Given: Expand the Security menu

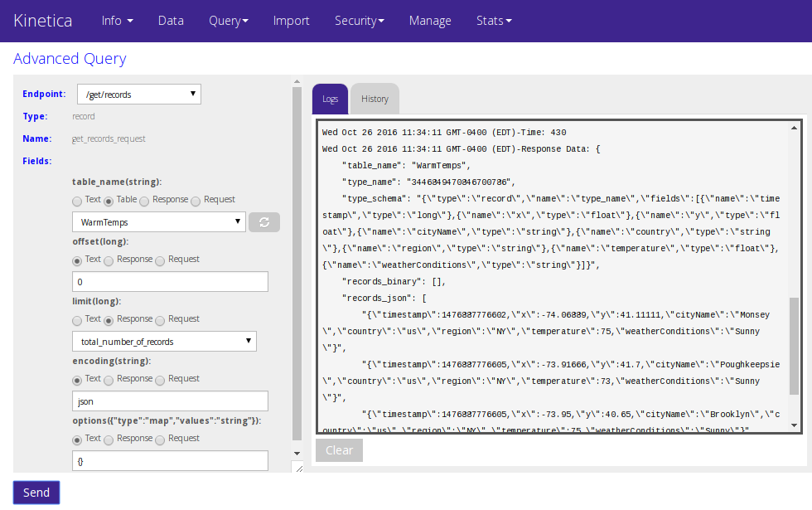Looking at the screenshot, I should [x=359, y=21].
